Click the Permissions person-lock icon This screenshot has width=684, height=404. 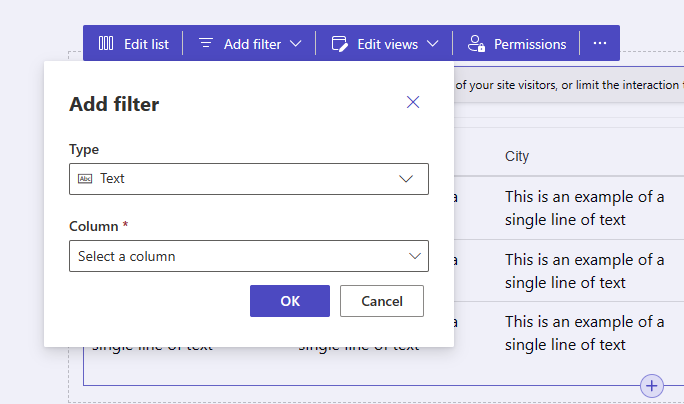477,44
